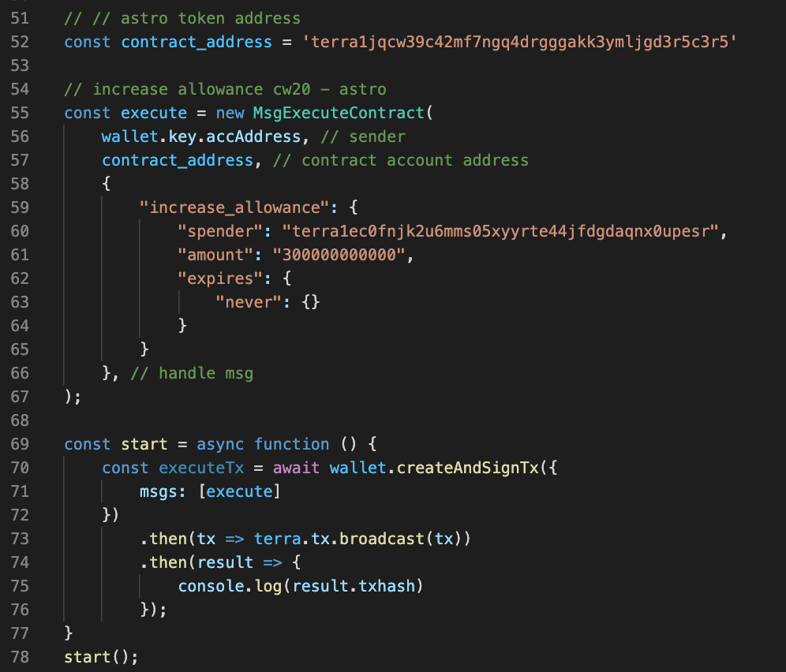Click the "expires" key on line 62
The image size is (786, 672).
pos(220,278)
